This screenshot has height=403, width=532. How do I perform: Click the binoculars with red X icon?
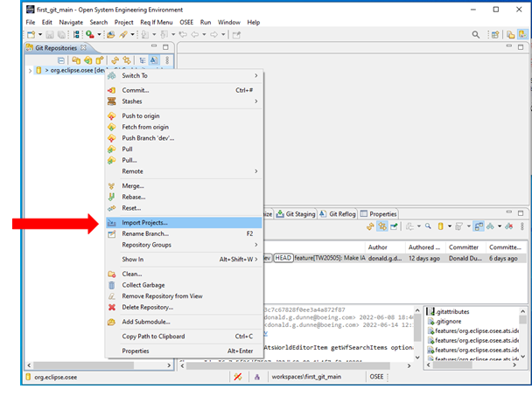click(509, 226)
